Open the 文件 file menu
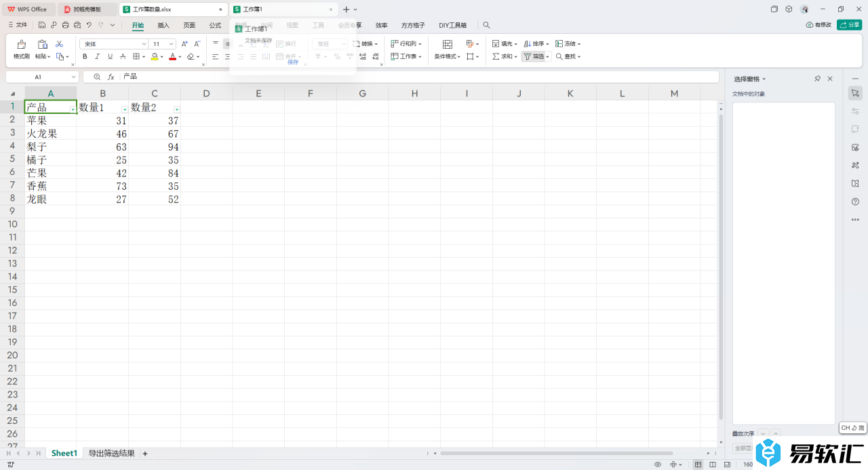The width and height of the screenshot is (868, 470). tap(18, 25)
